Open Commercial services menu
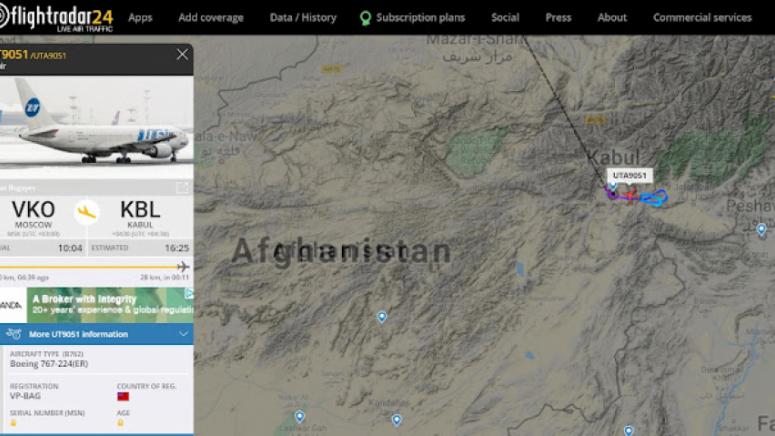Image resolution: width=775 pixels, height=436 pixels. 702,18
